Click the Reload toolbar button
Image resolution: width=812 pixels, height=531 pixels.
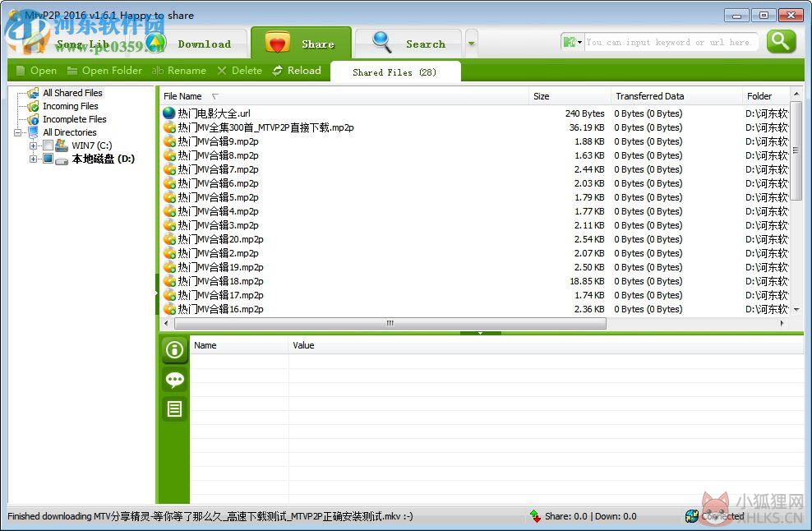pyautogui.click(x=298, y=71)
